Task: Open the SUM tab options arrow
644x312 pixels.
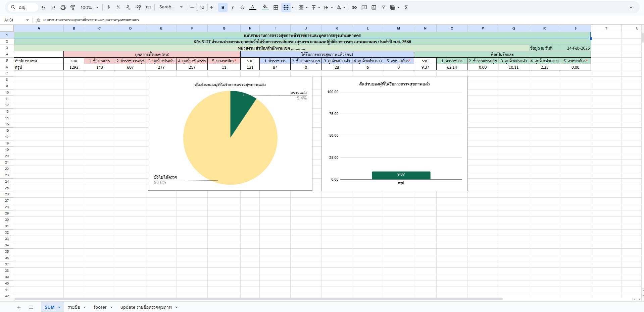Action: point(59,307)
